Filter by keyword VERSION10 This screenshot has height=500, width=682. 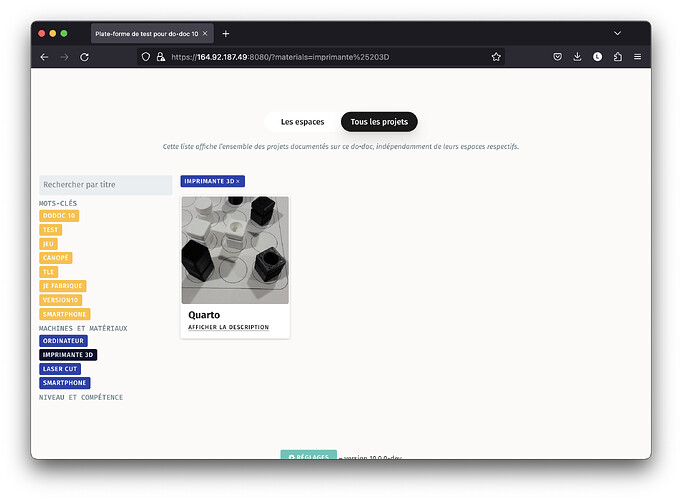click(x=60, y=300)
